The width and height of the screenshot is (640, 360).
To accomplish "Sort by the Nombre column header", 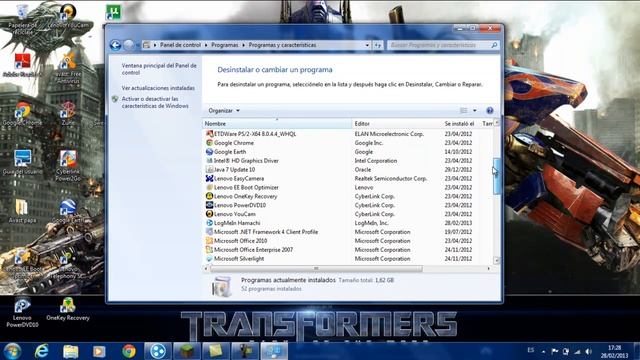I will pos(277,123).
